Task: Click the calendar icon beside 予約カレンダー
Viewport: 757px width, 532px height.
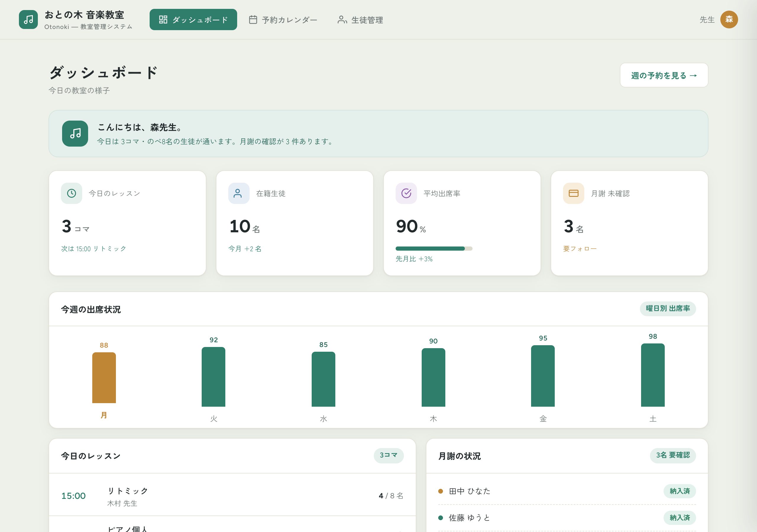Action: coord(253,20)
